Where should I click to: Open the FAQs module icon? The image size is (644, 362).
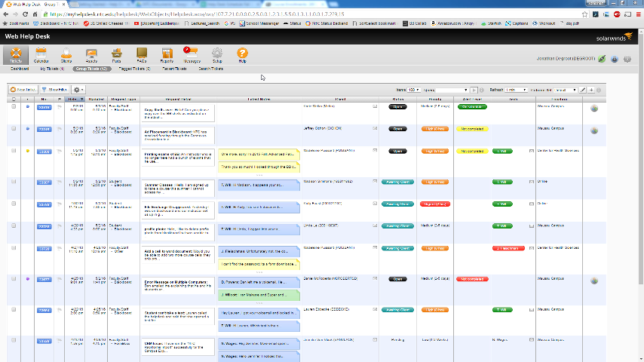[142, 54]
